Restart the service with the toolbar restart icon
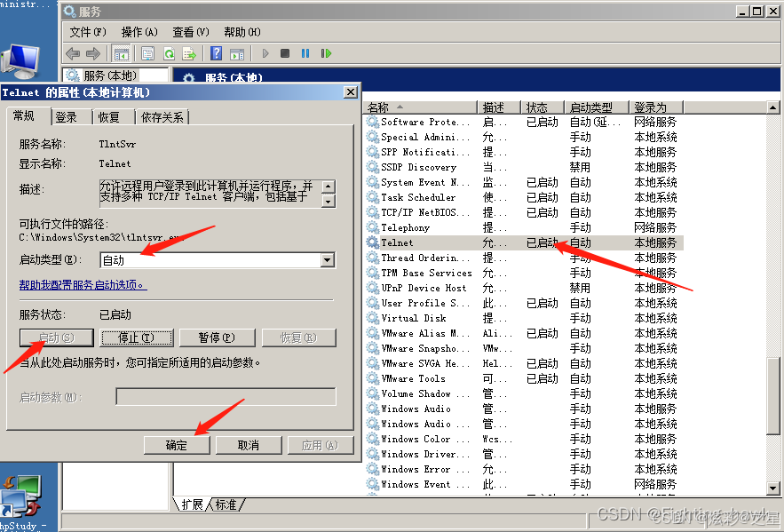 click(326, 53)
